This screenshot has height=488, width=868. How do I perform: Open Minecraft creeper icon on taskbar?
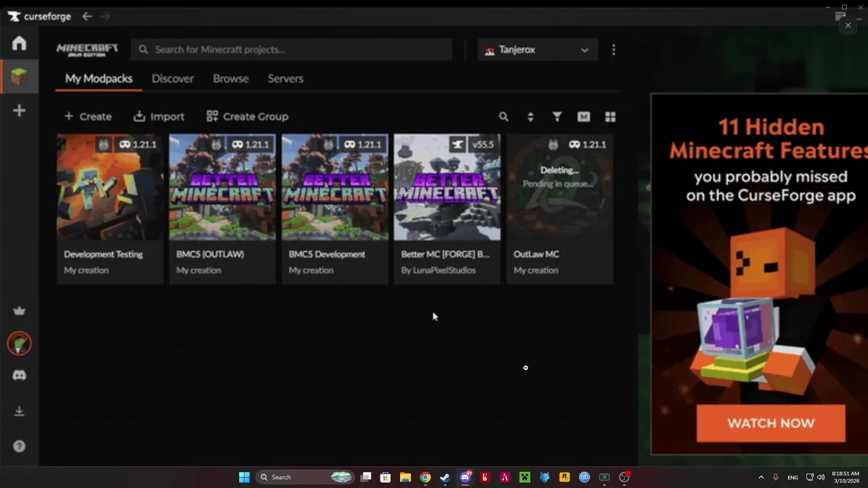(524, 477)
